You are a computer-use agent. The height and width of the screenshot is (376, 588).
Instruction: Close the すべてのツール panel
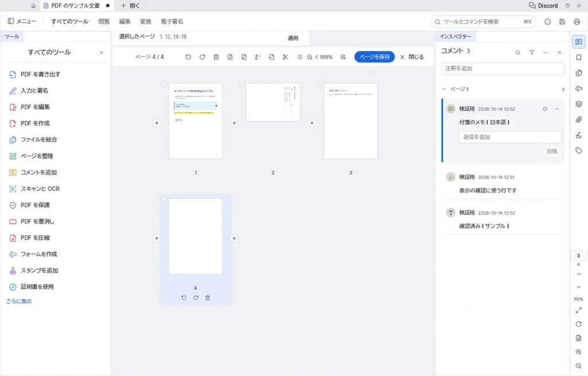tap(101, 52)
